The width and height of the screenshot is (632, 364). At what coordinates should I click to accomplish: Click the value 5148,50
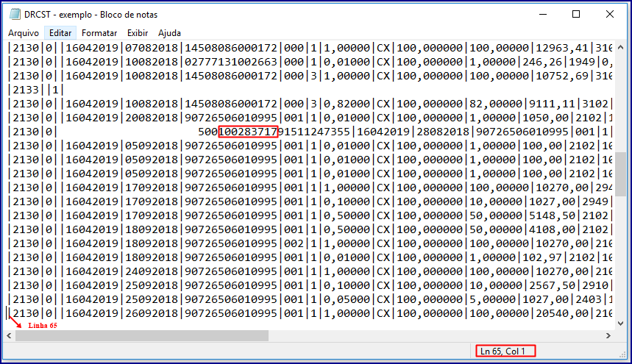click(552, 215)
